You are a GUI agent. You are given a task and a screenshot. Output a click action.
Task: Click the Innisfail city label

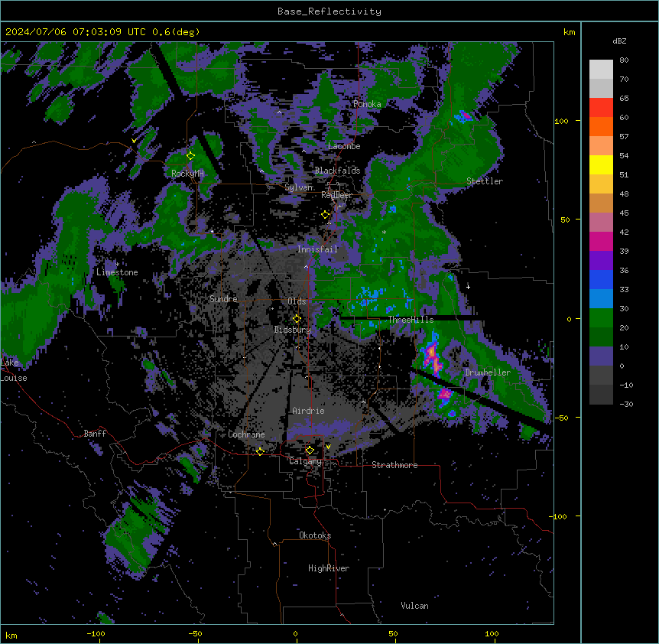pyautogui.click(x=317, y=249)
